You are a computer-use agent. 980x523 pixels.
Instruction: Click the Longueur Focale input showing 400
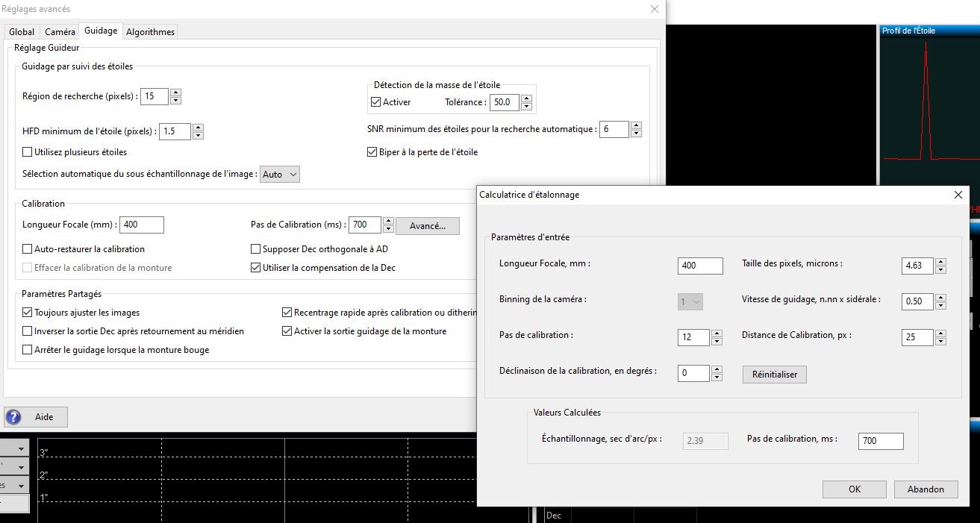point(141,225)
